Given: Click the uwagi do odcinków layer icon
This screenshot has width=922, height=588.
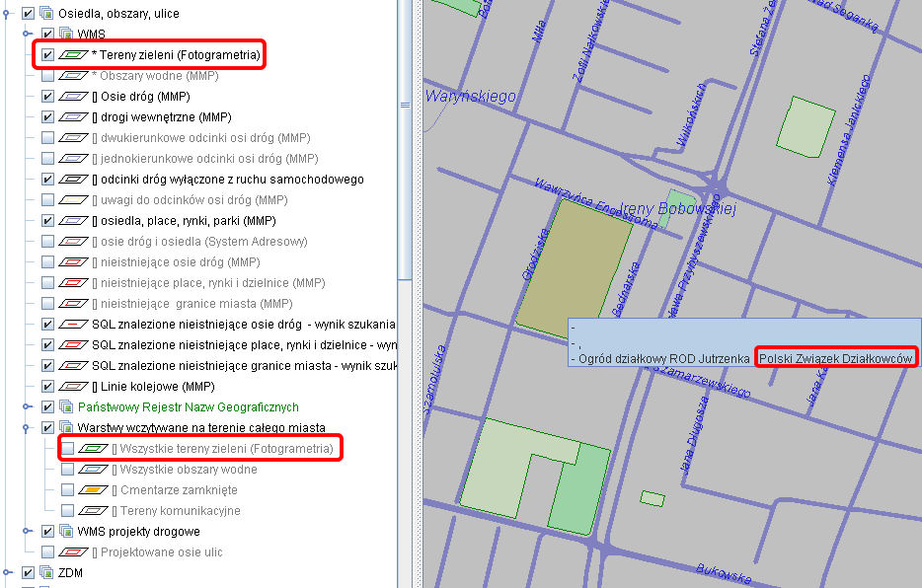Looking at the screenshot, I should [74, 200].
